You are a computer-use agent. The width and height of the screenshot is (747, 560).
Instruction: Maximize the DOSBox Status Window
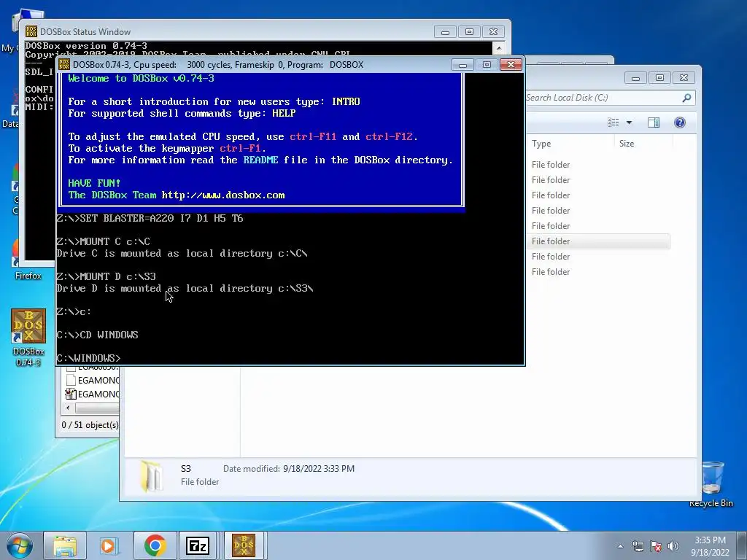[x=469, y=32]
